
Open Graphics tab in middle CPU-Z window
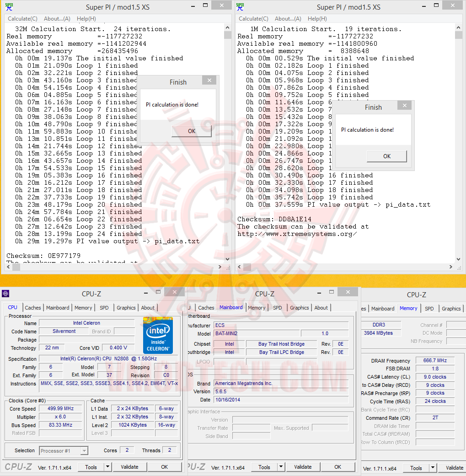click(300, 308)
